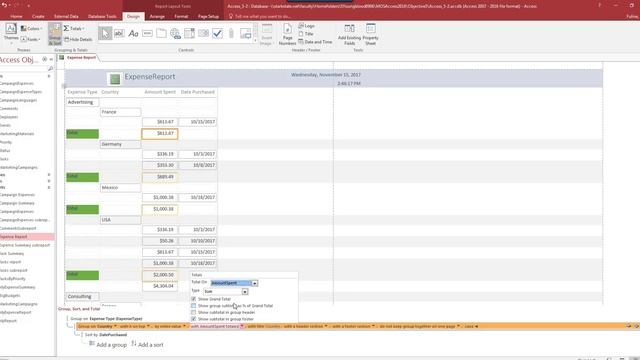Select the Advertising expense type field
This screenshot has height=360, width=640.
pyautogui.click(x=82, y=102)
